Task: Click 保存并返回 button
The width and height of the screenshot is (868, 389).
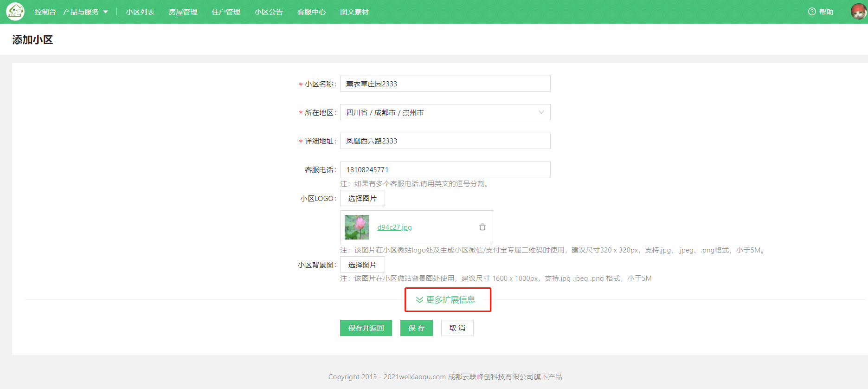Action: point(366,328)
